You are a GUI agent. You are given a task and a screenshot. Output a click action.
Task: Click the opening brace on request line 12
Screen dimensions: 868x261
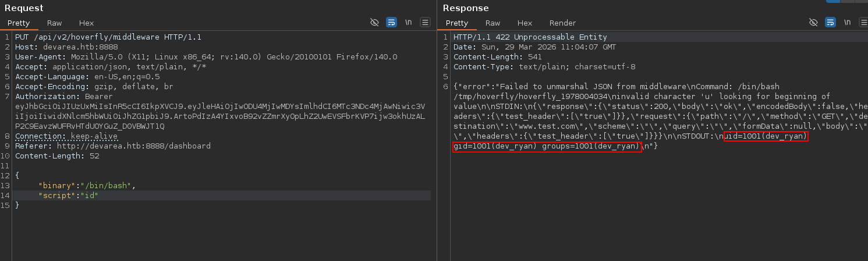[x=17, y=176]
